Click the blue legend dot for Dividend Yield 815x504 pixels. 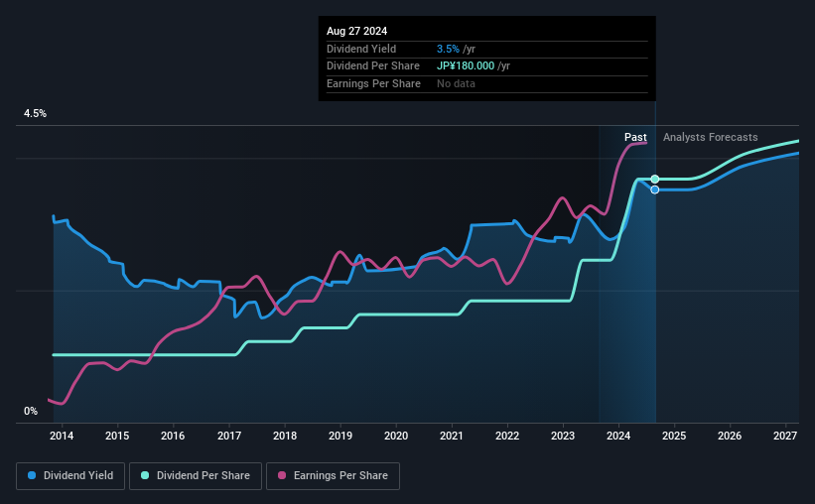coord(32,476)
